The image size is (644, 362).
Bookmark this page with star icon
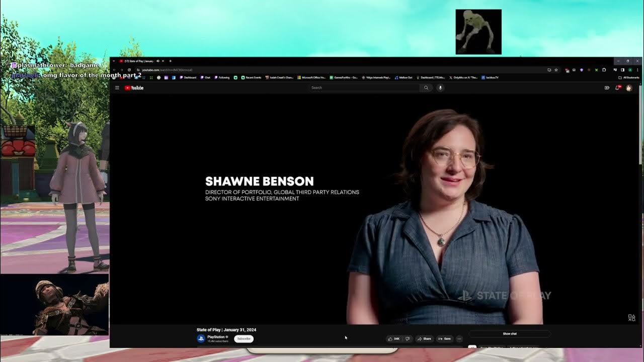click(x=556, y=70)
